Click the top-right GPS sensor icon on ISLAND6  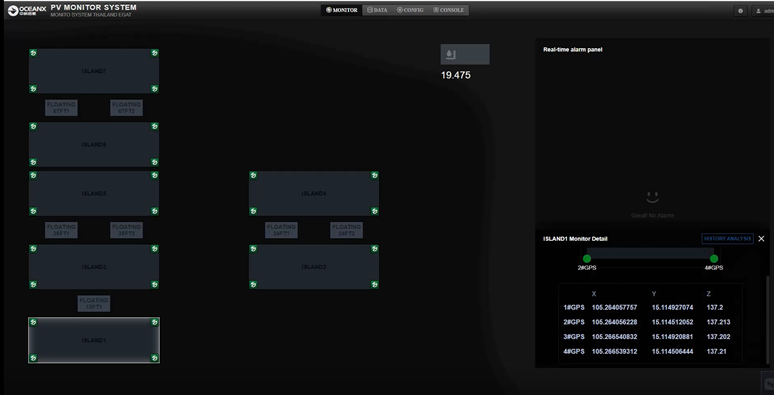pos(155,126)
